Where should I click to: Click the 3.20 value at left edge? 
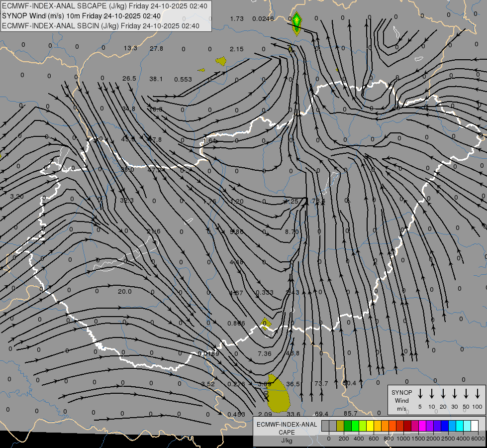(x=17, y=197)
